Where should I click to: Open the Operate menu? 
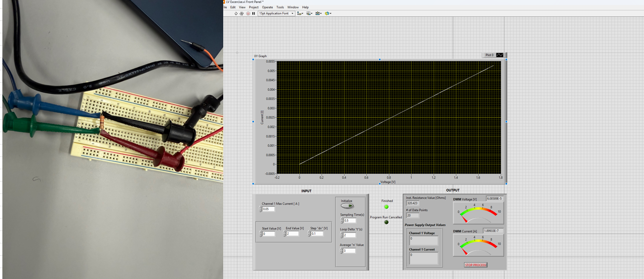click(267, 7)
